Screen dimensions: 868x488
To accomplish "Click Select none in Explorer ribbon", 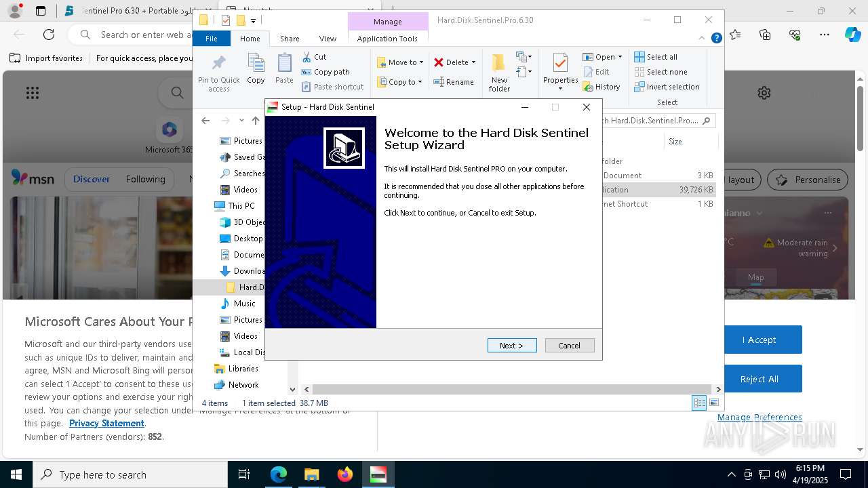I will coord(661,72).
